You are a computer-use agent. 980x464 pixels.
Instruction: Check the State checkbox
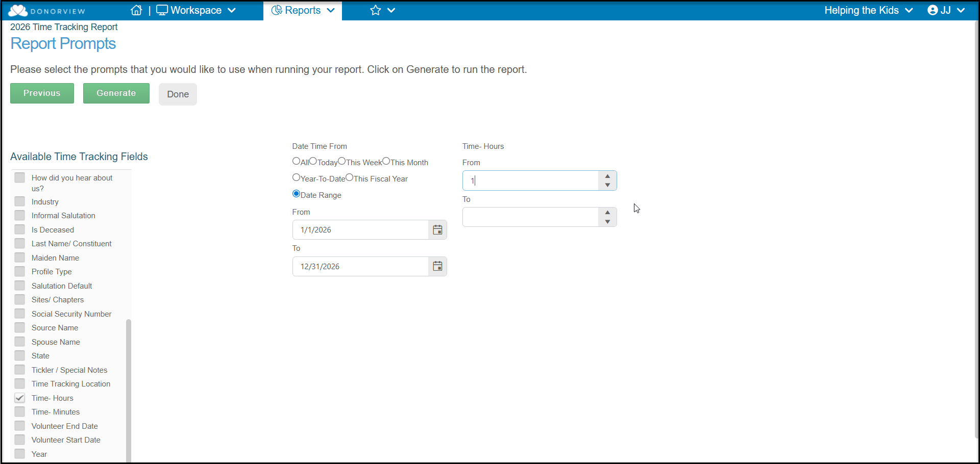click(20, 355)
